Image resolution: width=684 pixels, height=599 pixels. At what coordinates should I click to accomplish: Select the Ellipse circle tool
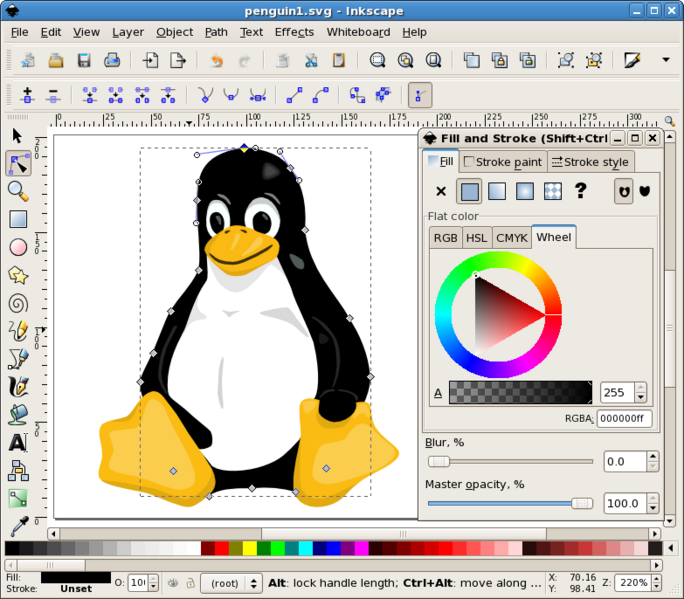18,247
